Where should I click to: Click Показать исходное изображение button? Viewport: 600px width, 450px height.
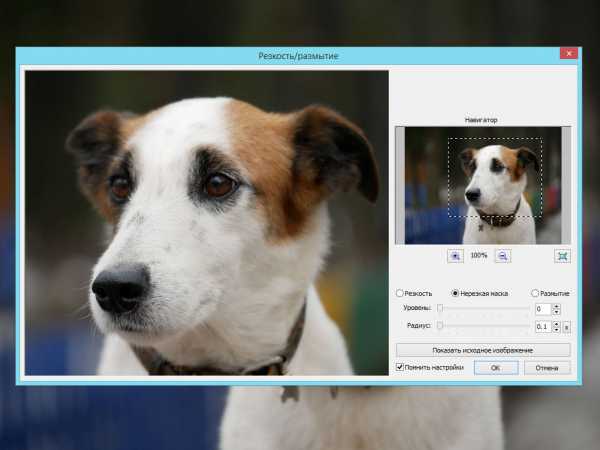click(483, 350)
